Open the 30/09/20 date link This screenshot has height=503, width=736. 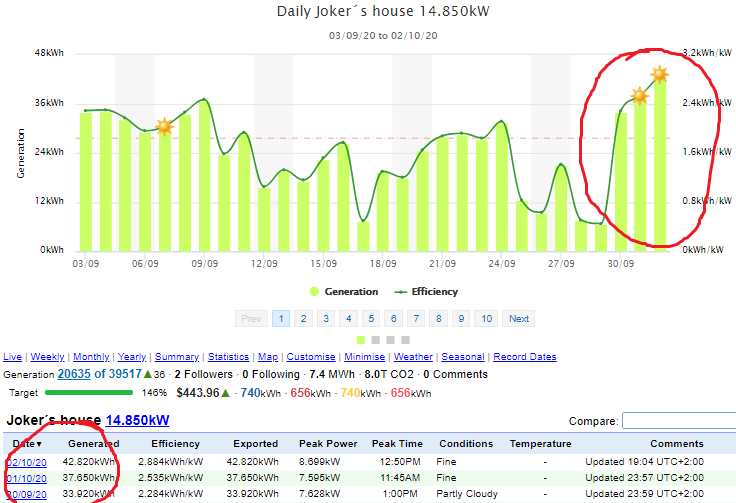[x=27, y=495]
